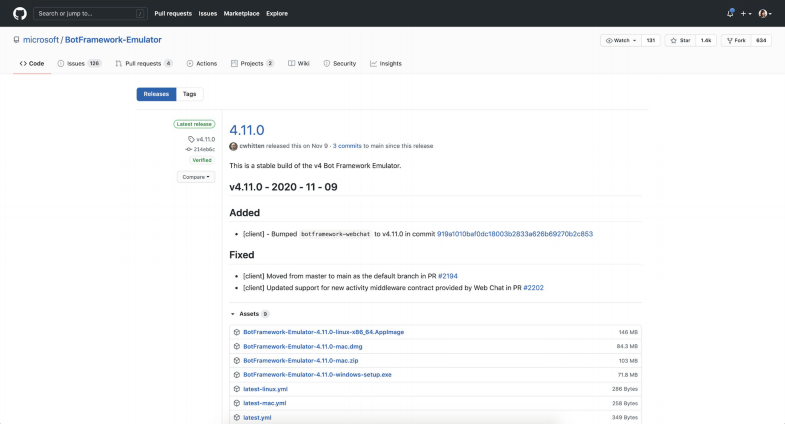Open the 4.11.0 release title

247,130
